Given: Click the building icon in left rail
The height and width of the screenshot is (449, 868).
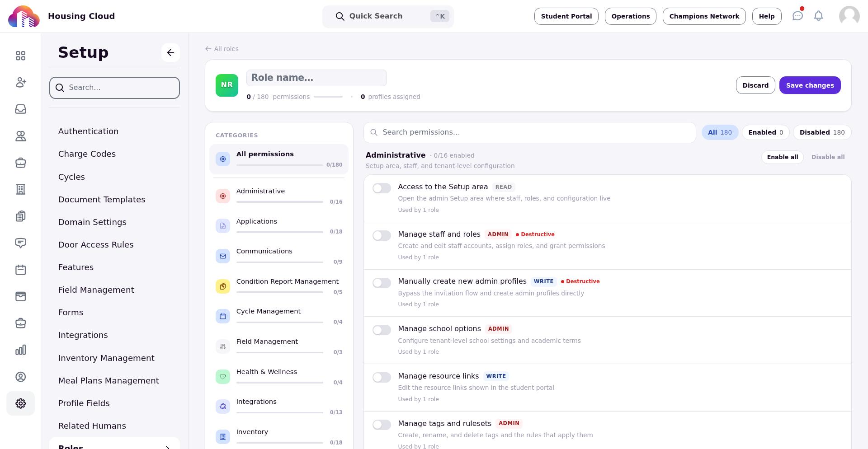Looking at the screenshot, I should click(x=20, y=189).
